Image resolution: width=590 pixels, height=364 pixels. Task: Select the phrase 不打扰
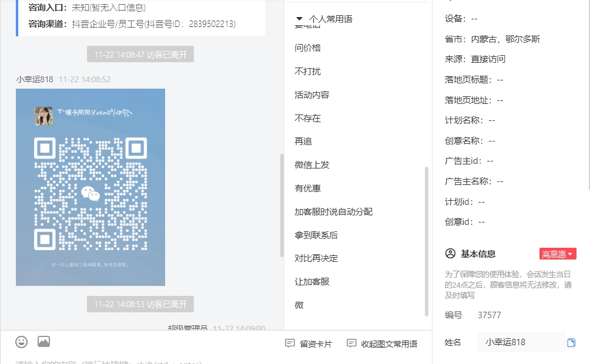click(307, 72)
